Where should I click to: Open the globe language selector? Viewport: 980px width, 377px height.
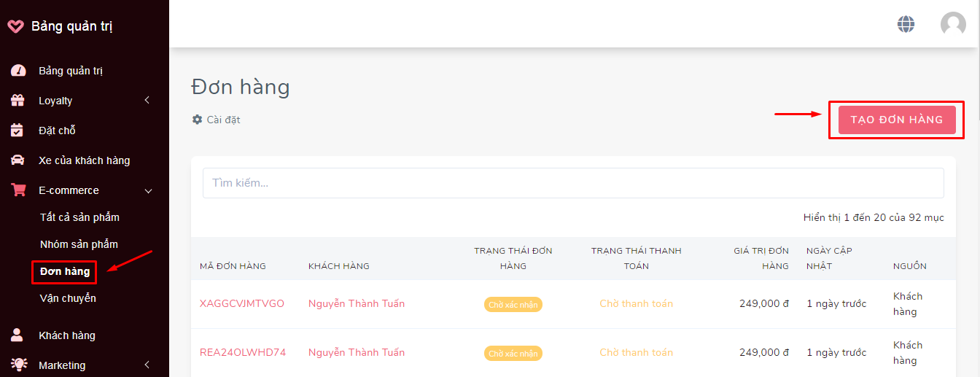tap(906, 24)
